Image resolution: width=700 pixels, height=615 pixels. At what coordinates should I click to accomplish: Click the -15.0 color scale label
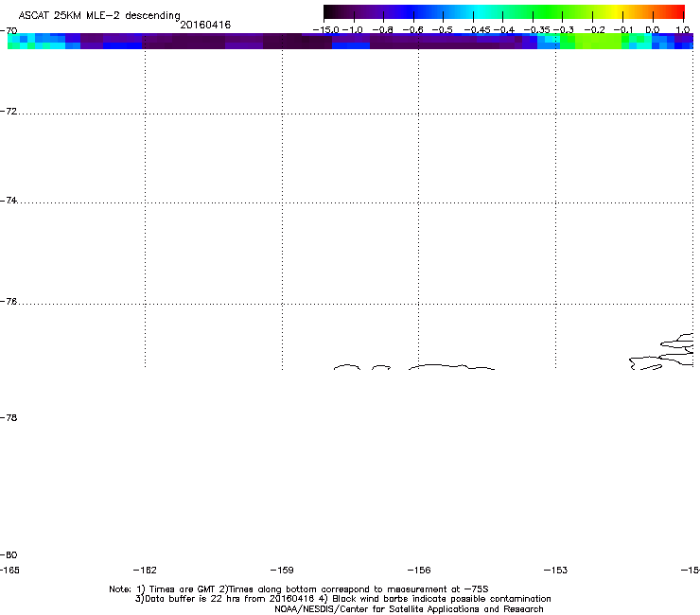click(326, 30)
